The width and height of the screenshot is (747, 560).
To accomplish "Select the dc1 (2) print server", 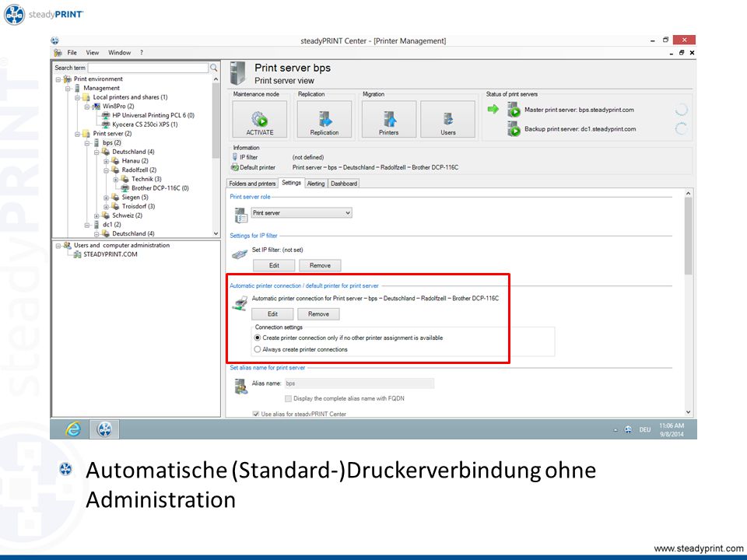I will click(111, 225).
